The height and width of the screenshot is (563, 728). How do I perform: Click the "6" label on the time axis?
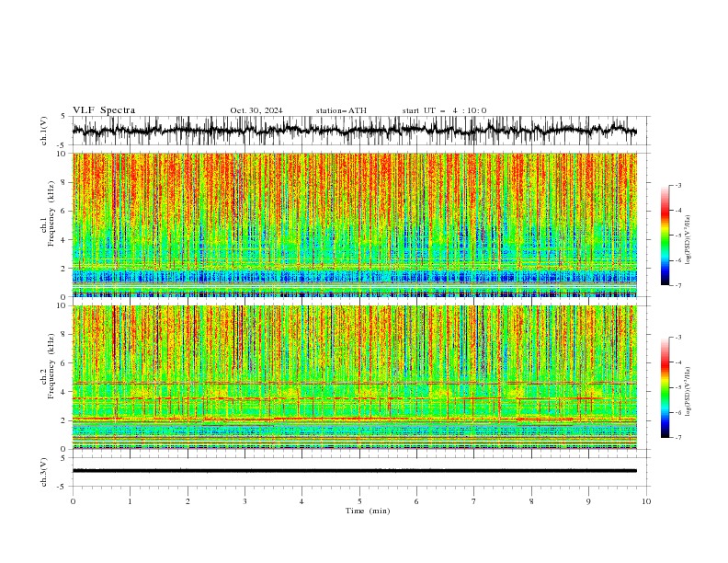(x=416, y=501)
